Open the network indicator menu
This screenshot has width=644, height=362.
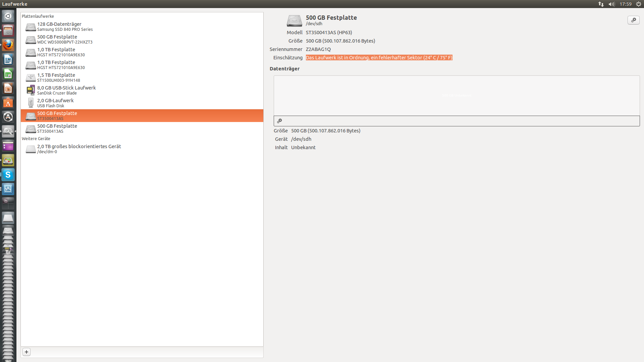[601, 4]
